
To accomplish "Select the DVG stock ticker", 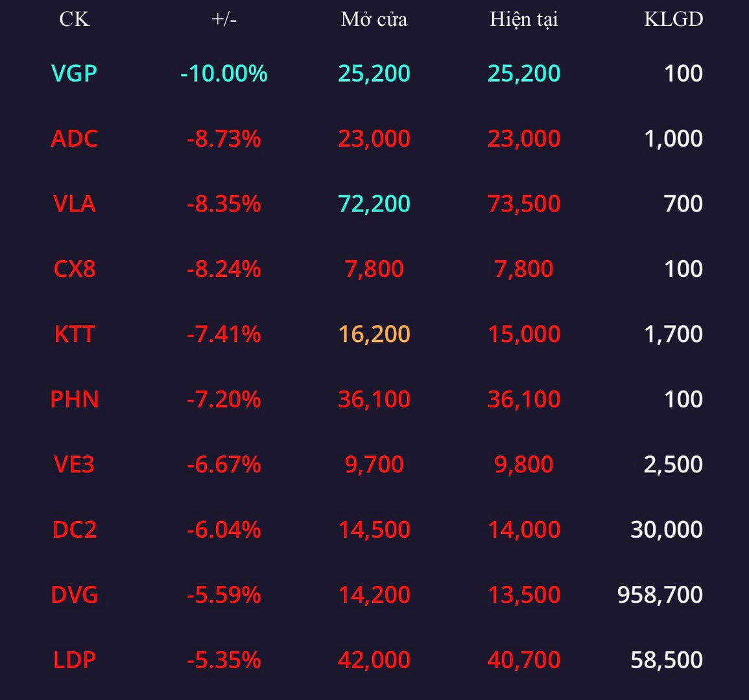I will click(74, 594).
